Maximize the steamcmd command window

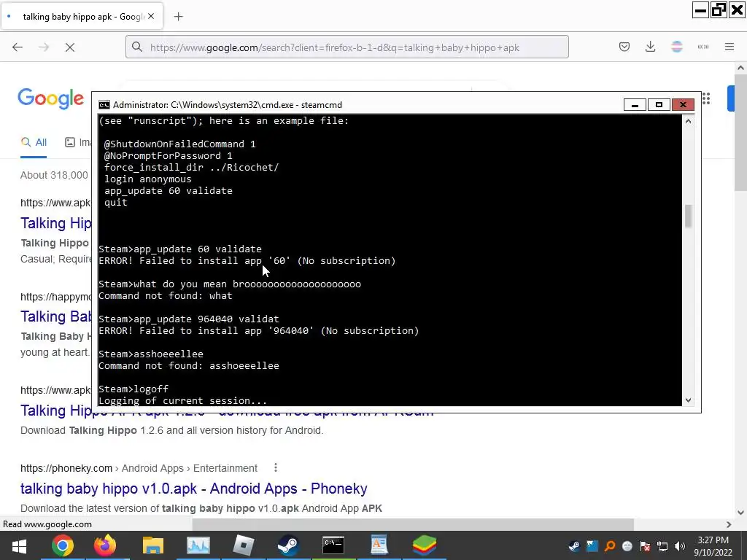pos(659,105)
